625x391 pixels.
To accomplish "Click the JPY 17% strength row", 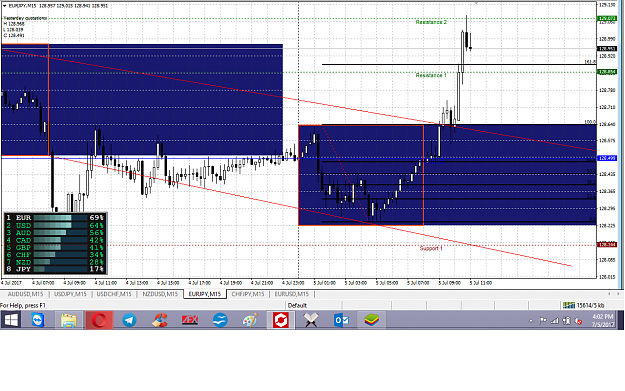I will click(x=55, y=269).
